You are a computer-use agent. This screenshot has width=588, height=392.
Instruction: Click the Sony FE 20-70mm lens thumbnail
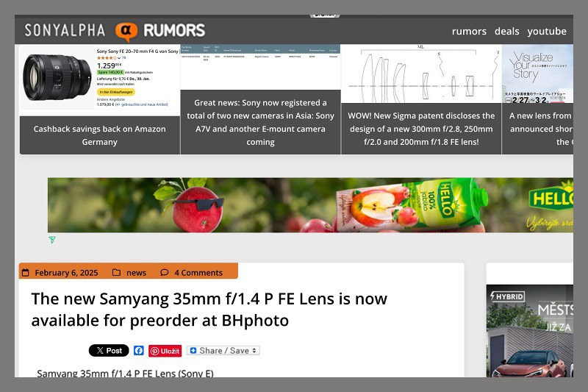tap(57, 77)
